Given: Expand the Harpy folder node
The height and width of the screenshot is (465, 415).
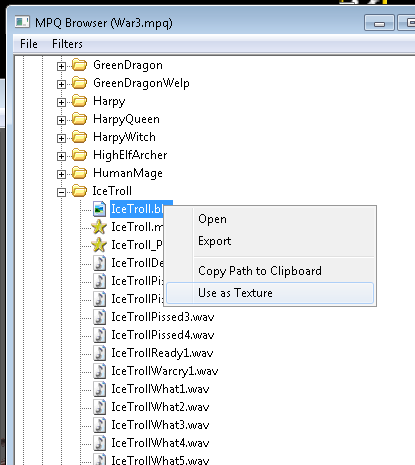Looking at the screenshot, I should [x=61, y=102].
